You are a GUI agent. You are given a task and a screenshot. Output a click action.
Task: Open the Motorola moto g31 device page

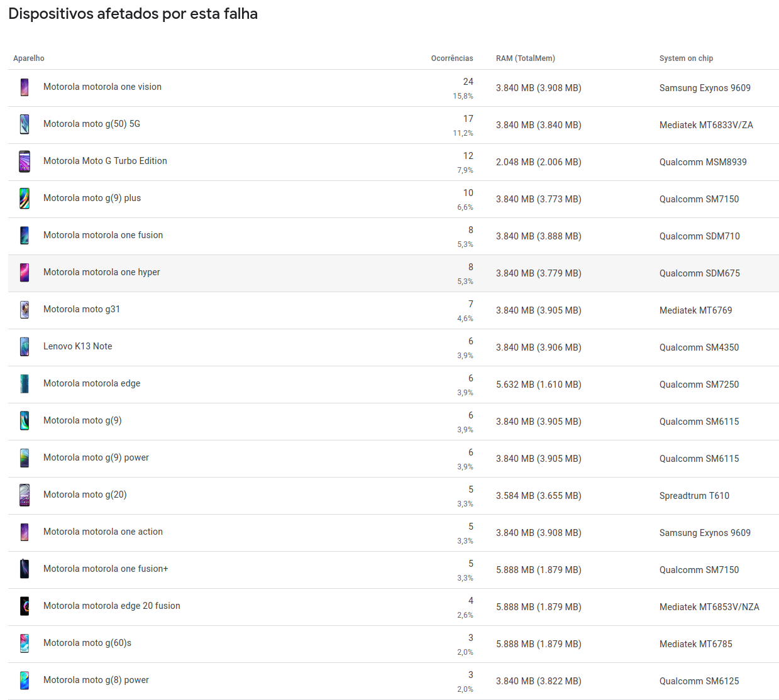[82, 309]
